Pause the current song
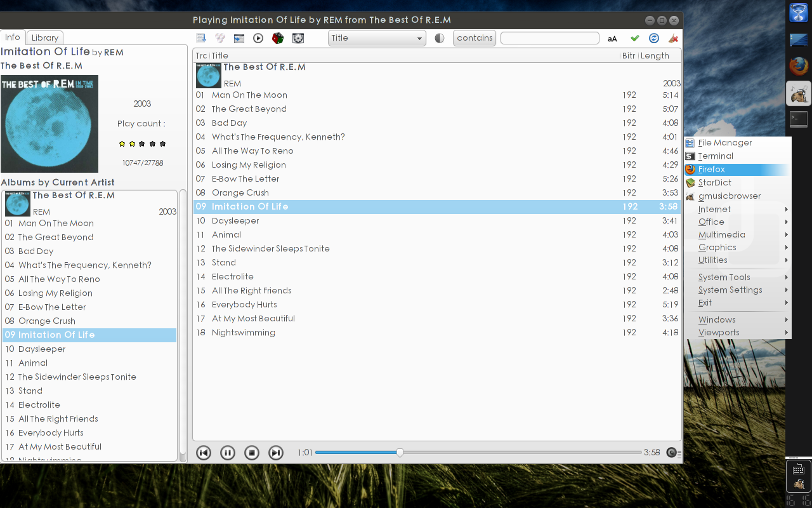The width and height of the screenshot is (812, 508). (x=228, y=453)
